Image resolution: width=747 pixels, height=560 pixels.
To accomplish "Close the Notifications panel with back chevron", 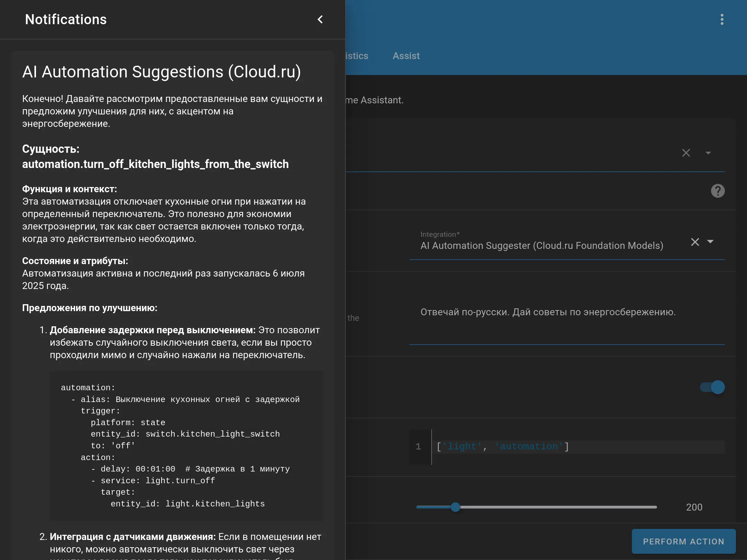I will click(x=320, y=19).
